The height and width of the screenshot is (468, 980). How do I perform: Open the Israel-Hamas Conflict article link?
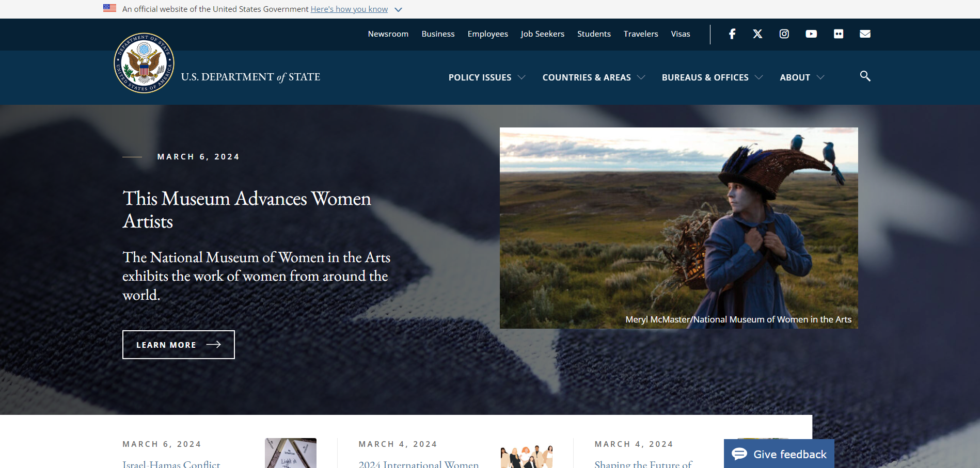pos(171,463)
